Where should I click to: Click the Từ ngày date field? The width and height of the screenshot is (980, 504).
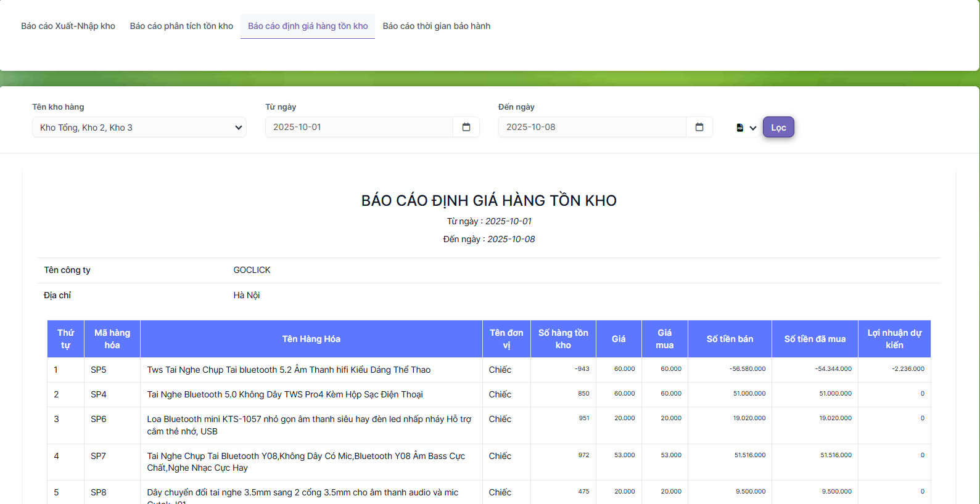click(x=359, y=127)
